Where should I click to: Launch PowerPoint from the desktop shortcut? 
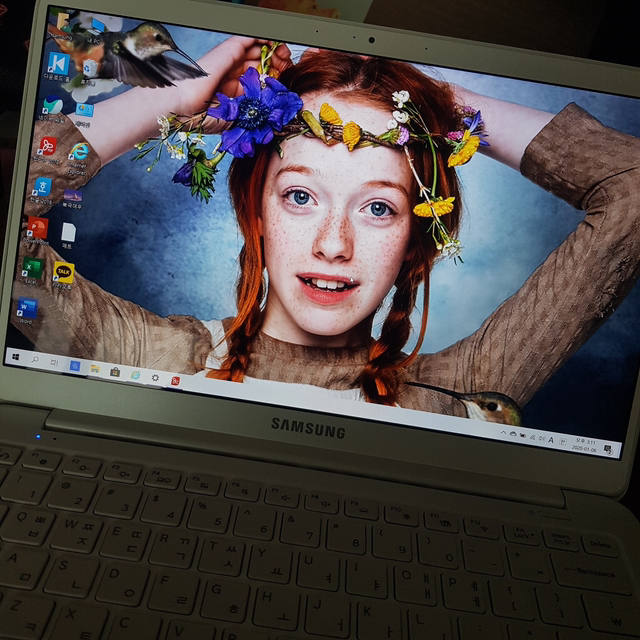click(37, 228)
